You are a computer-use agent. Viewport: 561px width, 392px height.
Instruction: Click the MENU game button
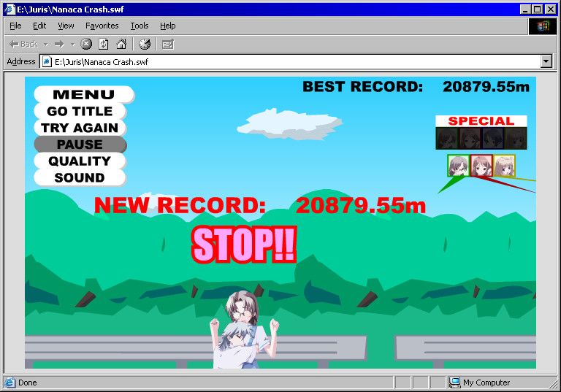84,94
